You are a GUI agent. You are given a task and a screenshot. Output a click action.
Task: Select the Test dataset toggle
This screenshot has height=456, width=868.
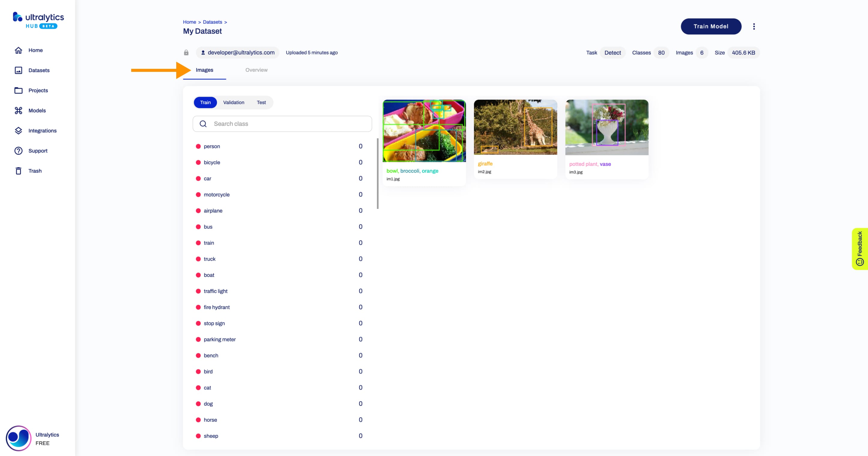pos(261,103)
